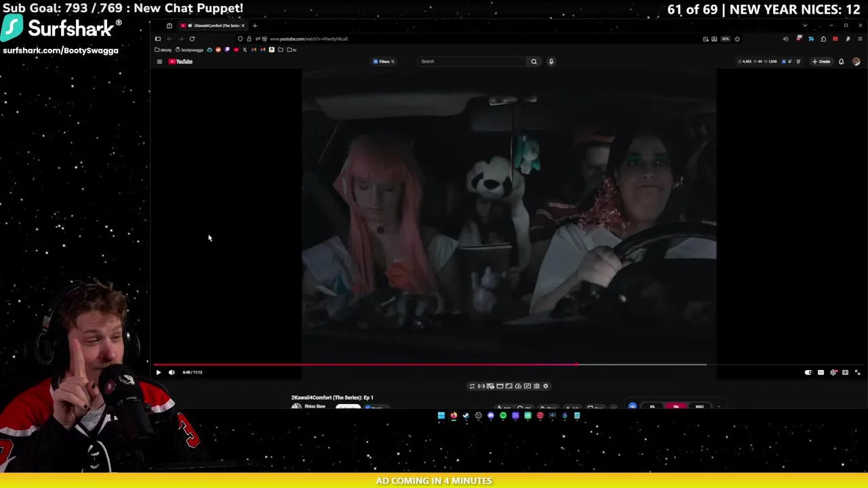868x488 pixels.
Task: Open the Create button menu
Action: [x=821, y=62]
